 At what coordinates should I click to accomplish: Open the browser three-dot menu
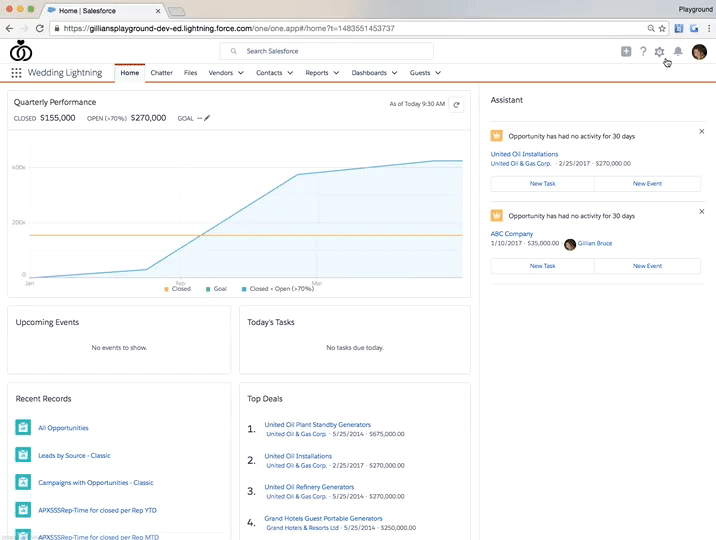tap(709, 28)
